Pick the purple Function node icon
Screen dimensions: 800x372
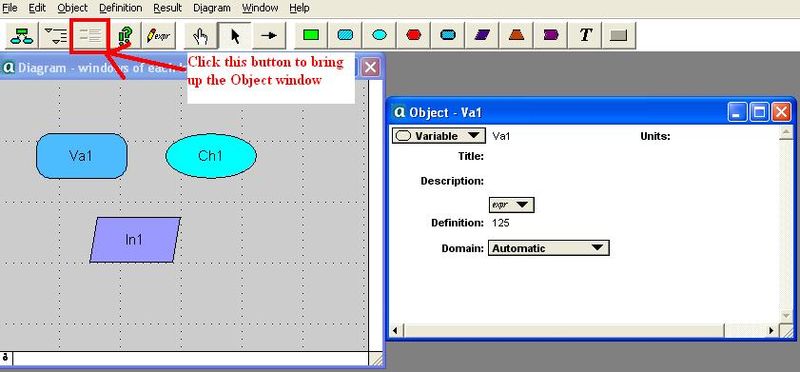point(551,35)
